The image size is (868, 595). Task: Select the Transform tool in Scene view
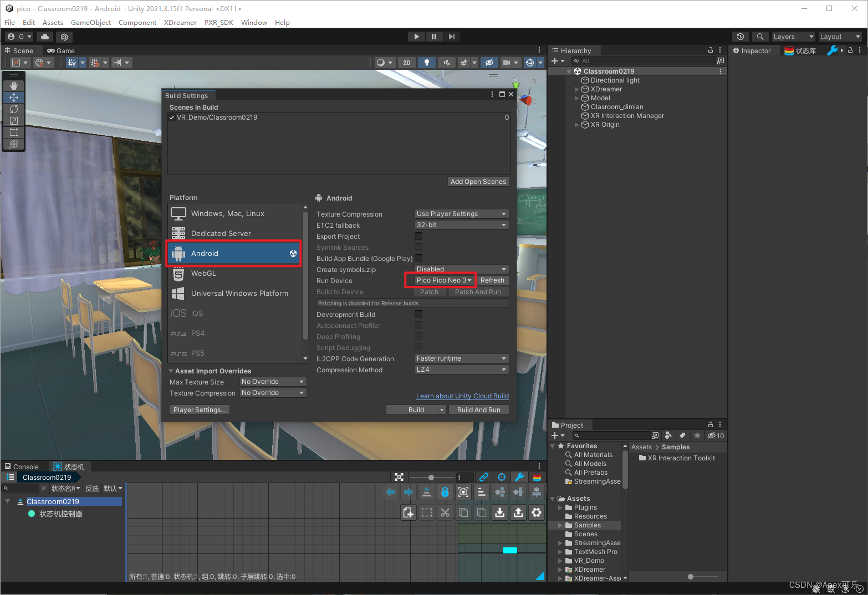point(14,144)
